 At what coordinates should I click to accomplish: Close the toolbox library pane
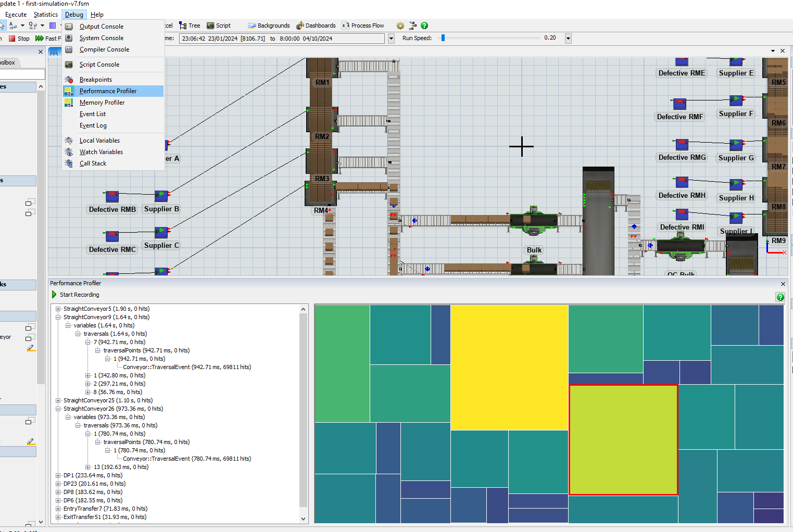tap(41, 52)
